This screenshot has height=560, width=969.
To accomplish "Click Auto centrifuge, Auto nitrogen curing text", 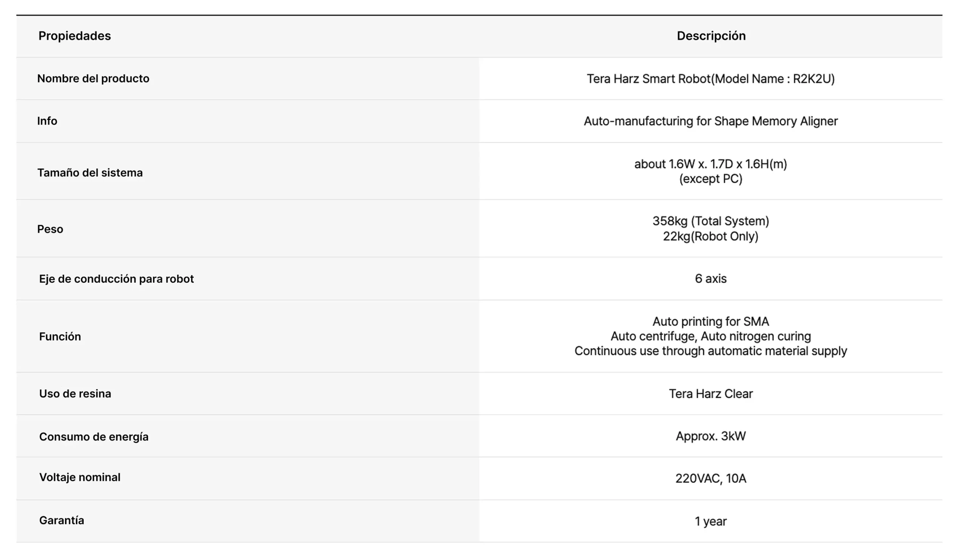I will coord(710,336).
